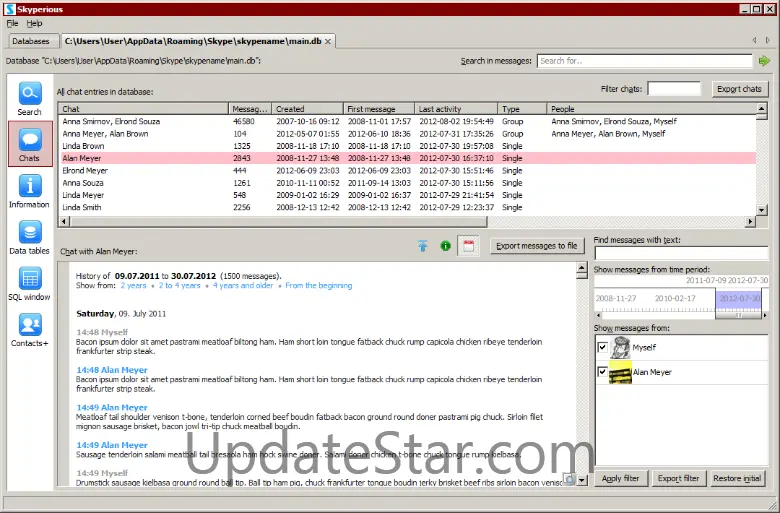
Task: Toggle the calendar date filter icon
Action: coord(468,246)
